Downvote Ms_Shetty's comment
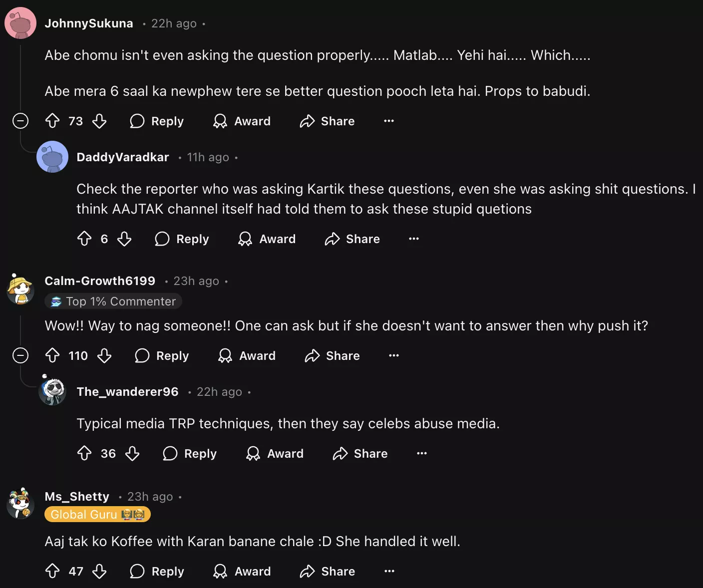Image resolution: width=703 pixels, height=588 pixels. click(x=99, y=571)
